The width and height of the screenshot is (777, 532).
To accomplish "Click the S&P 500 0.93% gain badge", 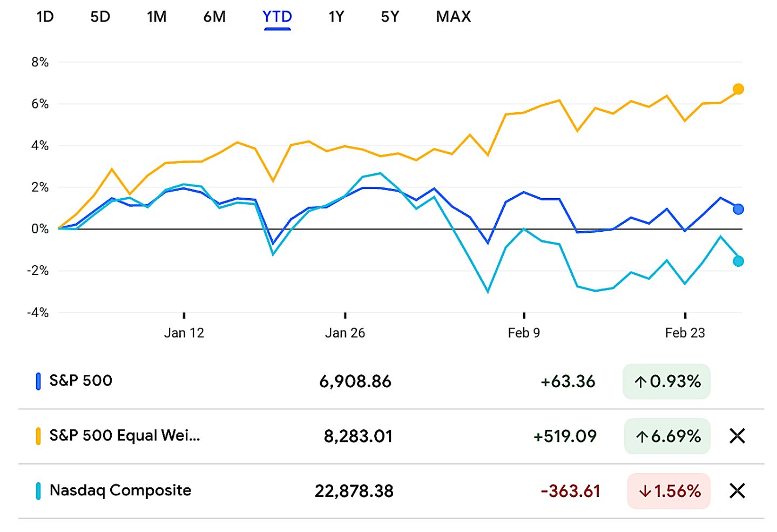I will click(x=666, y=382).
